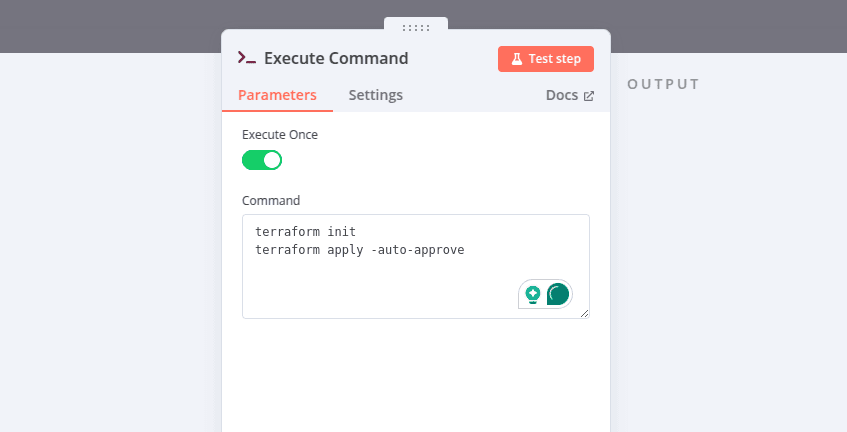This screenshot has width=847, height=432.
Task: Place cursor on the 'terraform init' line
Action: (299, 232)
